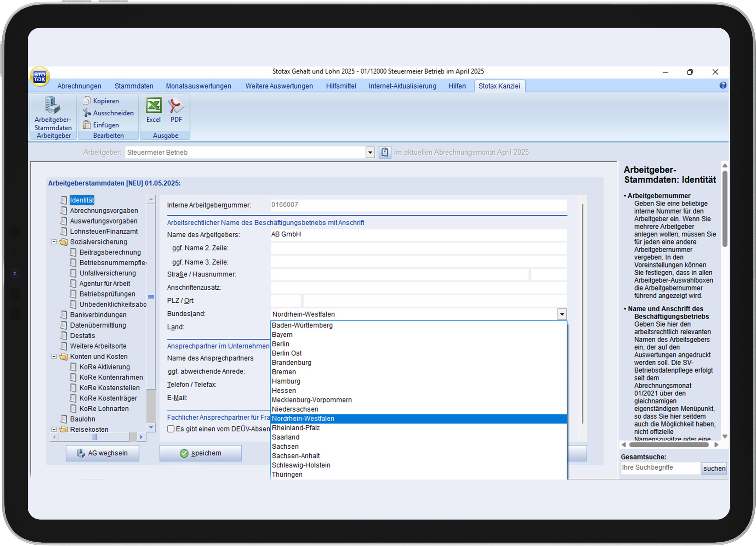The image size is (756, 546).
Task: Open KoRe Kontenrahmen tree item
Action: click(111, 377)
